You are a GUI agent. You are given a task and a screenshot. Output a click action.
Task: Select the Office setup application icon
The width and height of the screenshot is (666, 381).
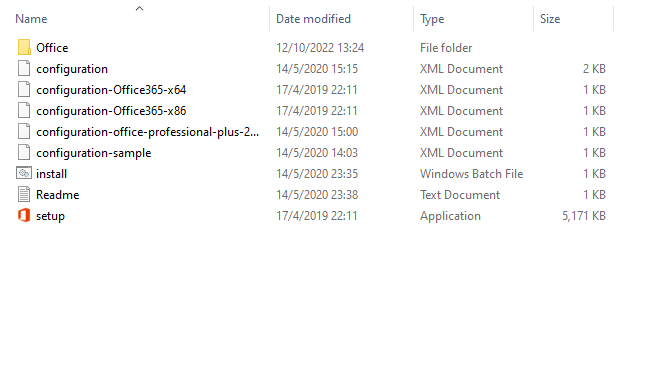coord(24,215)
